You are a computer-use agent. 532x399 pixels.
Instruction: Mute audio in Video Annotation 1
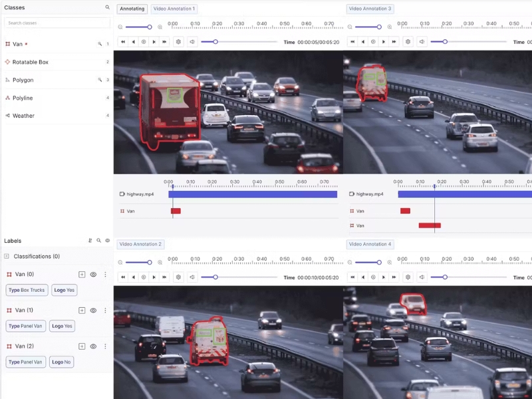click(192, 42)
